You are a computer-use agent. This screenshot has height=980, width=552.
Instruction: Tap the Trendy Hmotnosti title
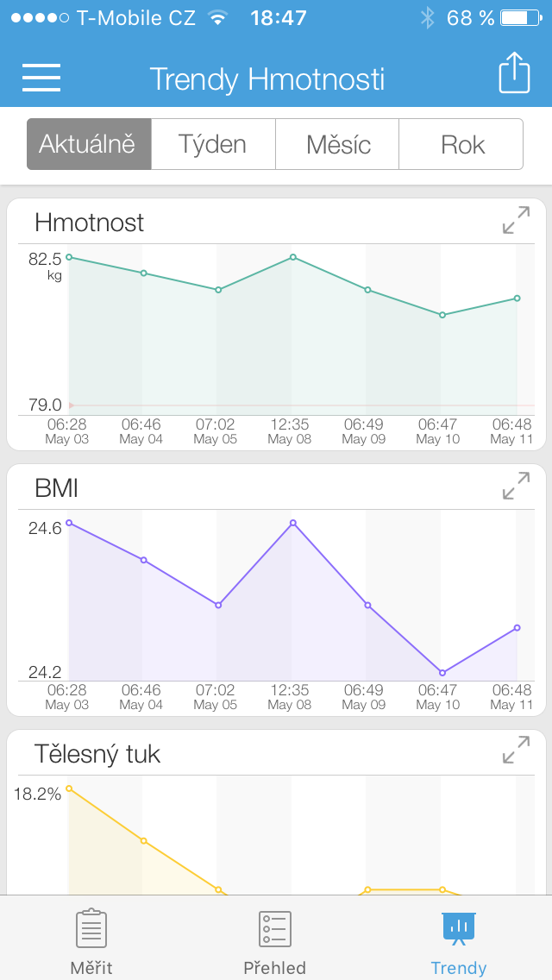[267, 79]
